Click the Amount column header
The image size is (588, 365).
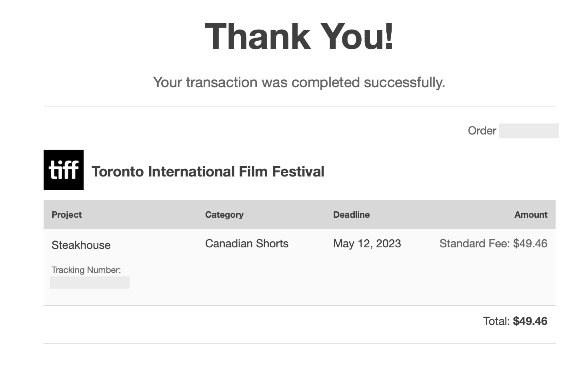pos(531,215)
